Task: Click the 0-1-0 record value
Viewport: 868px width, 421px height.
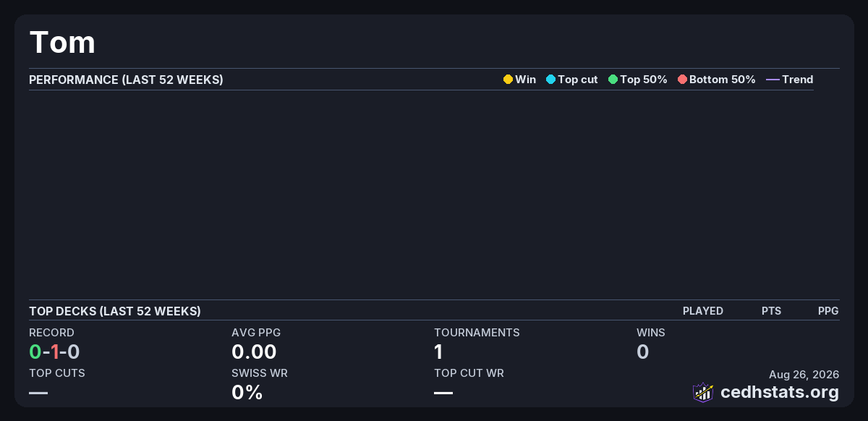Action: pyautogui.click(x=54, y=352)
